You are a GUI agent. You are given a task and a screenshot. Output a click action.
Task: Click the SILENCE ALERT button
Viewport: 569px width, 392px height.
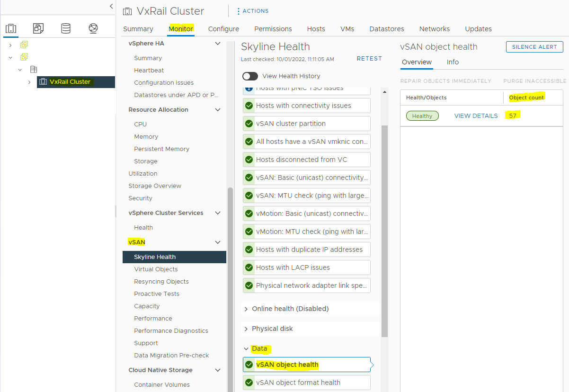pos(534,47)
